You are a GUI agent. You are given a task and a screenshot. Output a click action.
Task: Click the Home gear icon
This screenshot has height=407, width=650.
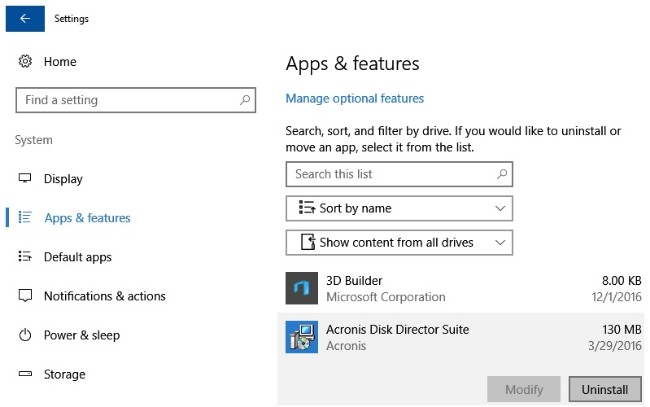tap(25, 61)
